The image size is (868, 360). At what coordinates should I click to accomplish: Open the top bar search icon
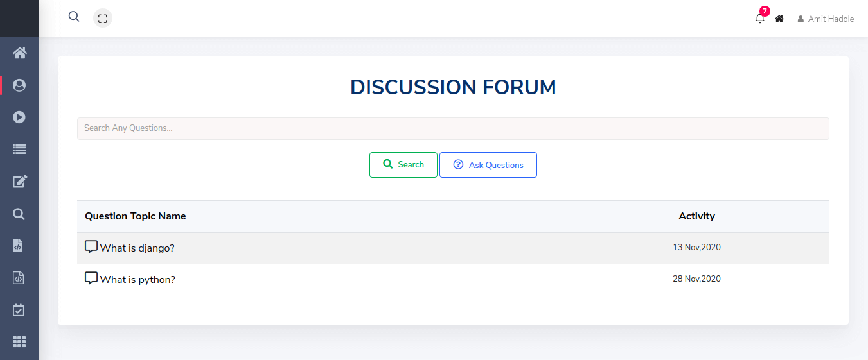click(74, 17)
